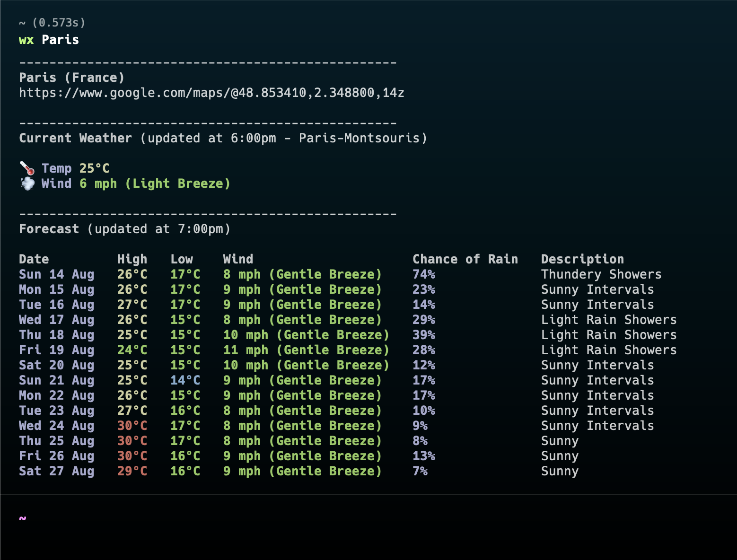
Task: Click the 11 mph wind on Fri 19 Aug
Action: point(306,350)
